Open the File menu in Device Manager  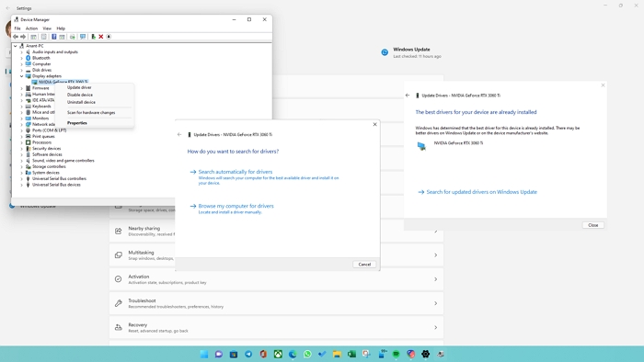point(17,28)
